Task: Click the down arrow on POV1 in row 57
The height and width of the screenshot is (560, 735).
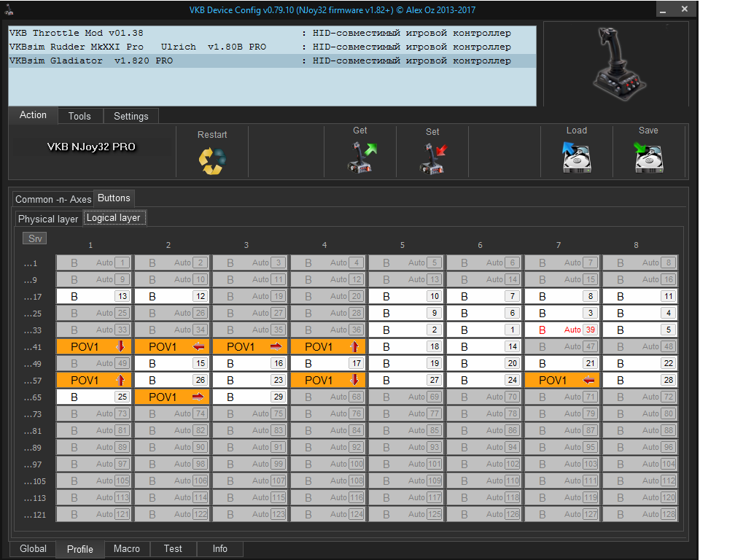Action: 354,380
